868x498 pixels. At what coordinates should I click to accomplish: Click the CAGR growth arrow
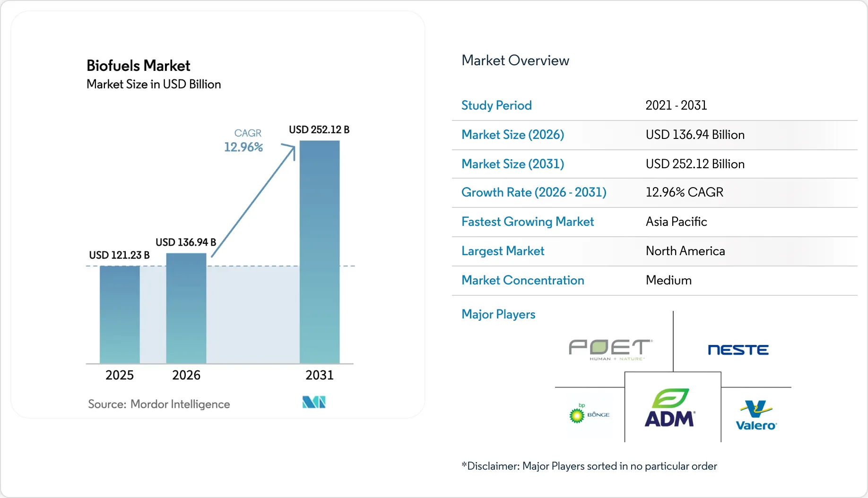pyautogui.click(x=254, y=200)
